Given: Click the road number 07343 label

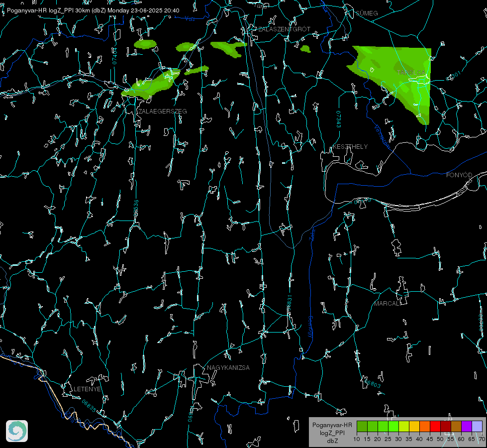Looking at the screenshot, I should pyautogui.click(x=339, y=119).
